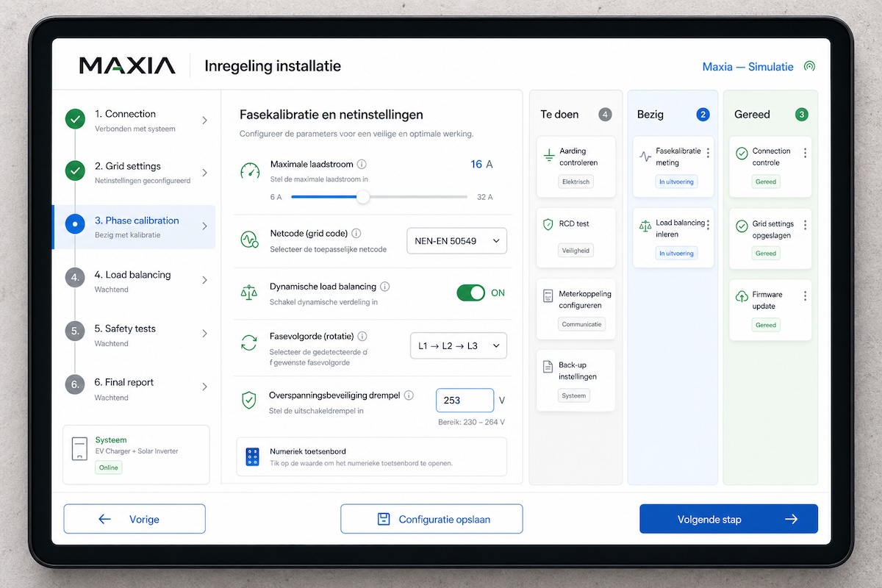Click the gauge icon next to Maximale laadstroom

click(x=250, y=171)
